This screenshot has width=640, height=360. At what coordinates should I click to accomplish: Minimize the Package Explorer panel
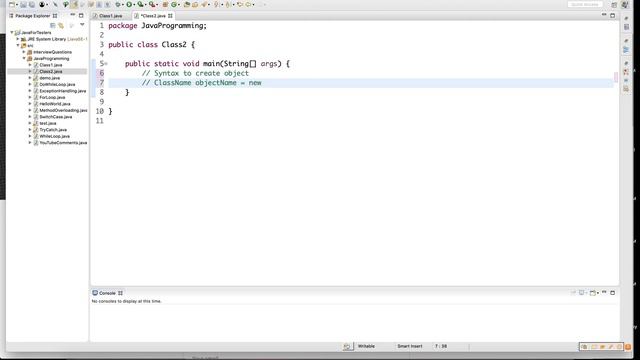point(73,15)
